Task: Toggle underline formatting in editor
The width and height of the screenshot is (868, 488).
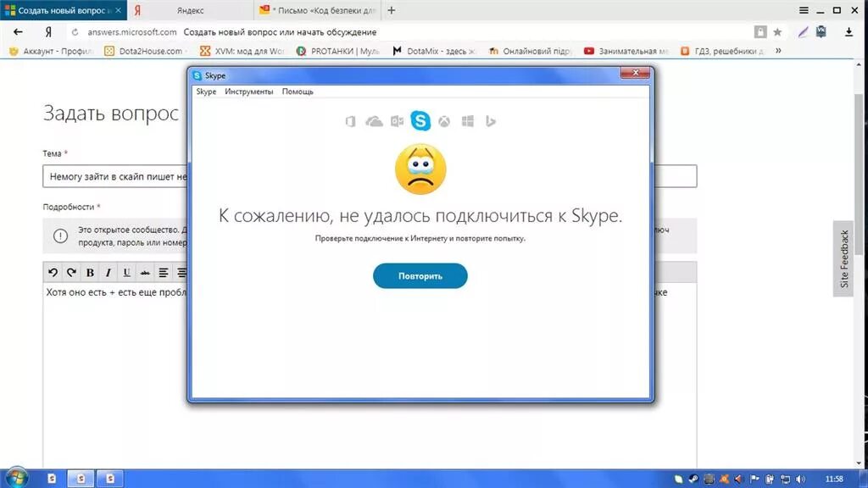Action: pos(127,272)
